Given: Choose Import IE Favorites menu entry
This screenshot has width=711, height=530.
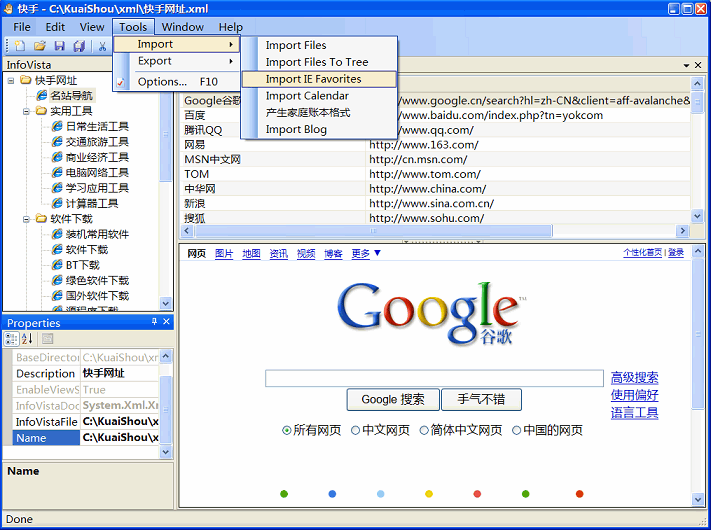Looking at the screenshot, I should [x=313, y=79].
